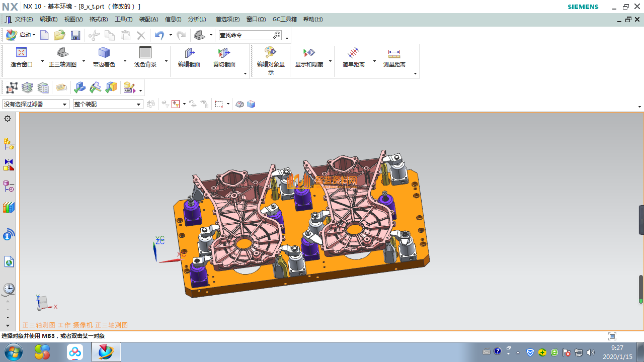
Task: Click the Windows Start button in taskbar
Action: (x=12, y=352)
